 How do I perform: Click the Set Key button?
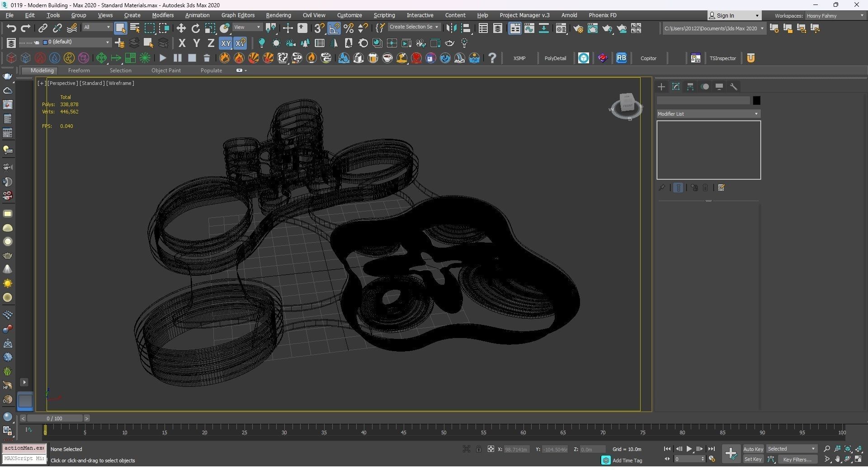753,460
